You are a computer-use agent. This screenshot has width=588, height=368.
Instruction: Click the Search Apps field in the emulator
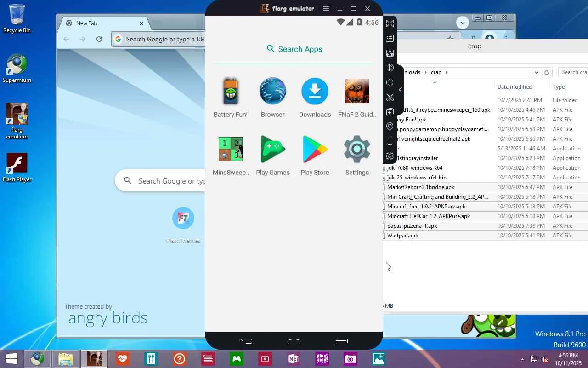[294, 49]
